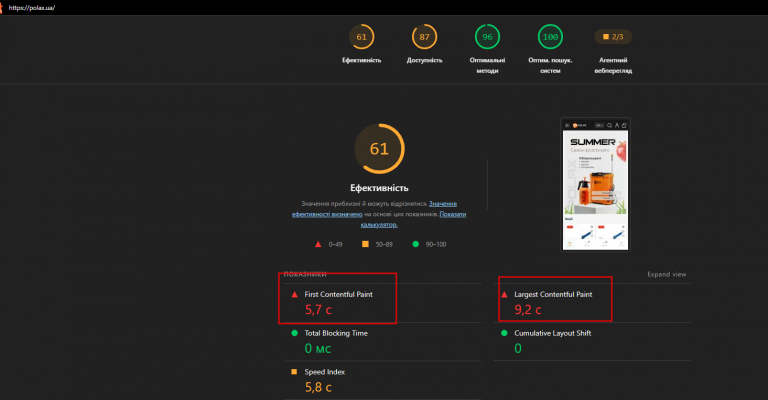Click the Ефективність heading under the gauge
768x400 pixels.
[379, 188]
